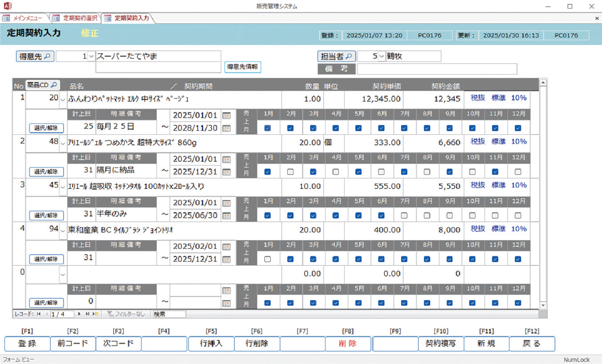Select the 定期契約入力 tab

[128, 18]
